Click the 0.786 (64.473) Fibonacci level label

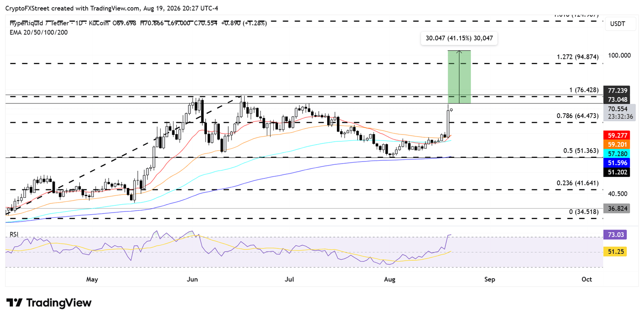coord(578,116)
